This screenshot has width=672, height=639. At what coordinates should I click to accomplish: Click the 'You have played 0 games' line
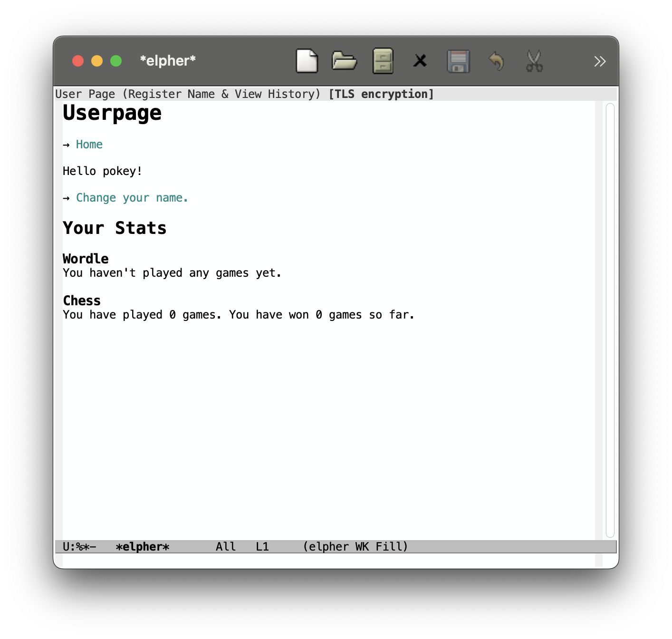tap(239, 315)
